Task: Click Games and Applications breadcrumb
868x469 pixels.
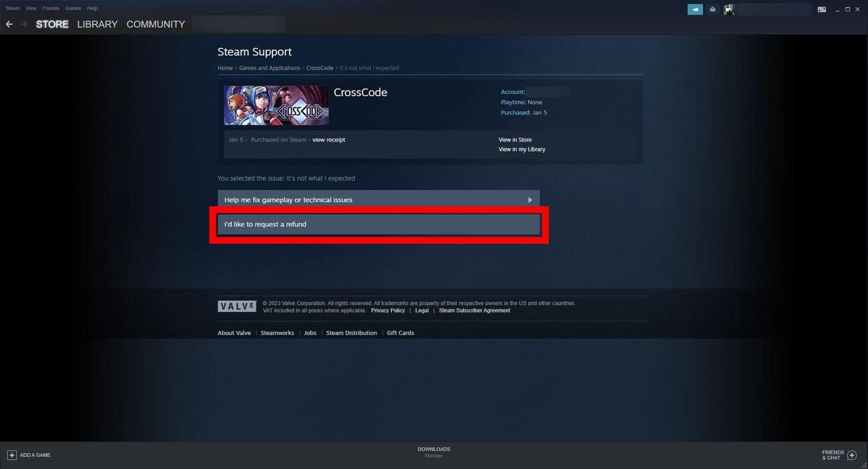Action: tap(270, 68)
